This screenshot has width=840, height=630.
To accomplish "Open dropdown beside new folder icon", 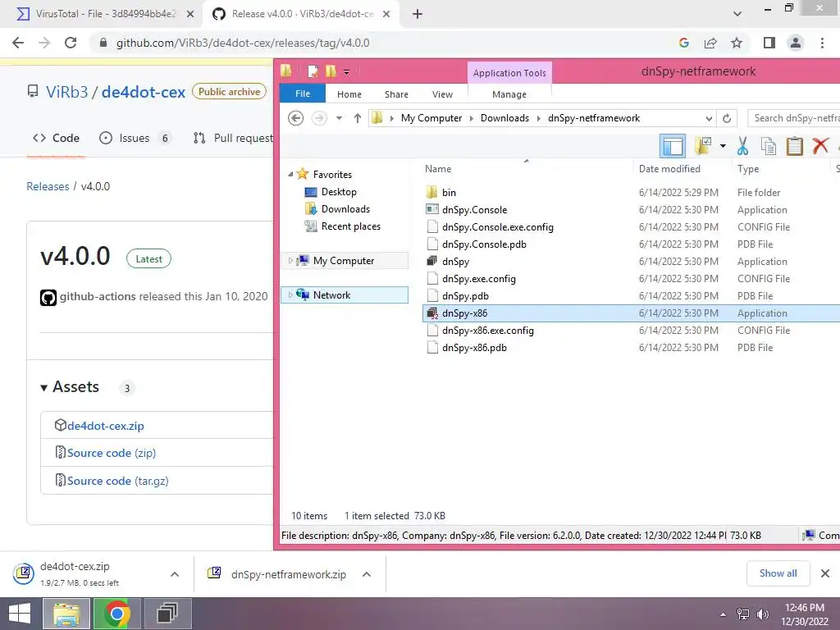I will pos(723,146).
